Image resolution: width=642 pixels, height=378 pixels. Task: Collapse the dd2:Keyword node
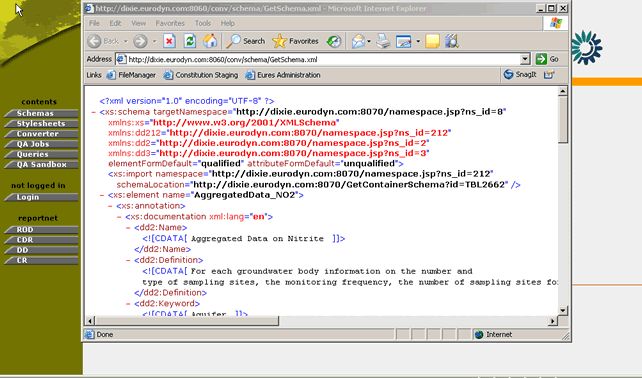click(128, 303)
